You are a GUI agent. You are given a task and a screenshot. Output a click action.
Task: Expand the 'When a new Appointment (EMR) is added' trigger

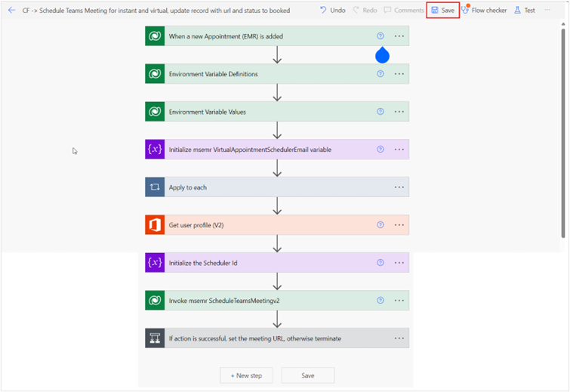tap(277, 36)
